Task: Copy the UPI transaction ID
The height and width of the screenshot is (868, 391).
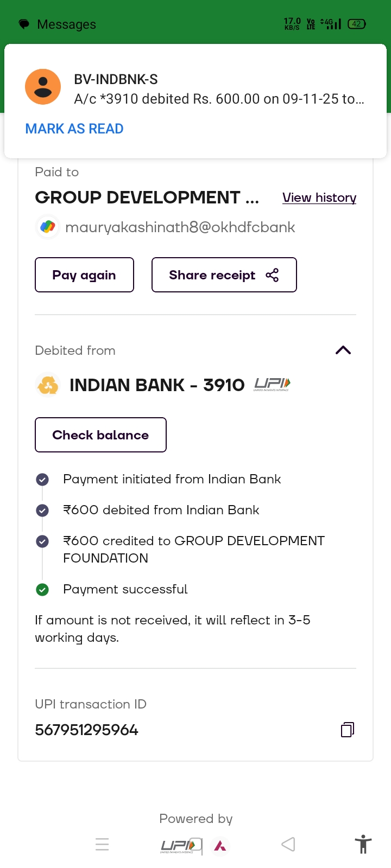Action: click(348, 730)
